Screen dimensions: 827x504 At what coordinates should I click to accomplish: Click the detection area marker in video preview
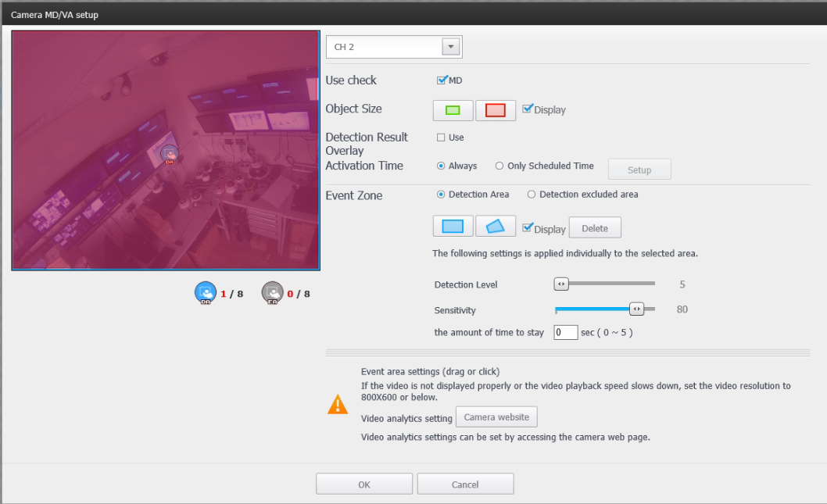tap(170, 155)
